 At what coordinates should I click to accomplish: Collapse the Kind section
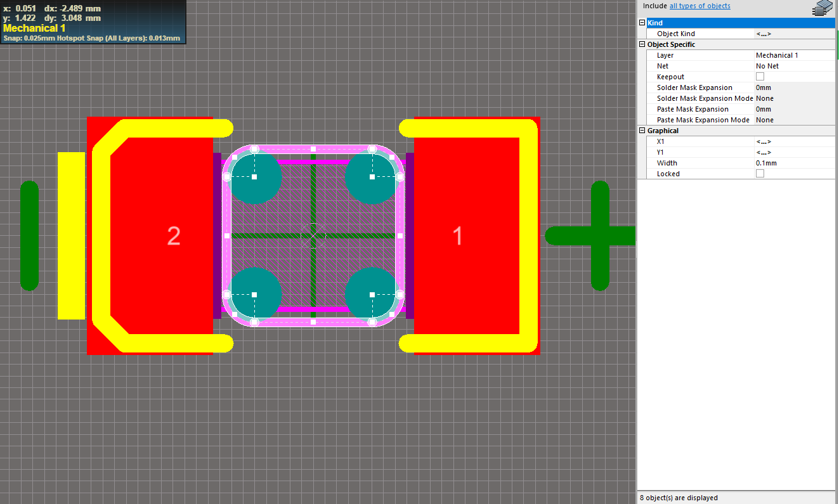click(642, 22)
